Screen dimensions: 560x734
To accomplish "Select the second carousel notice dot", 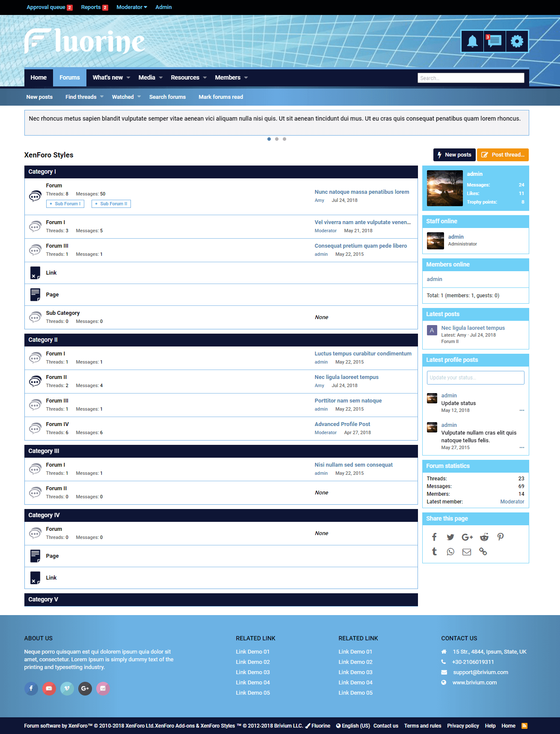I will click(x=277, y=139).
